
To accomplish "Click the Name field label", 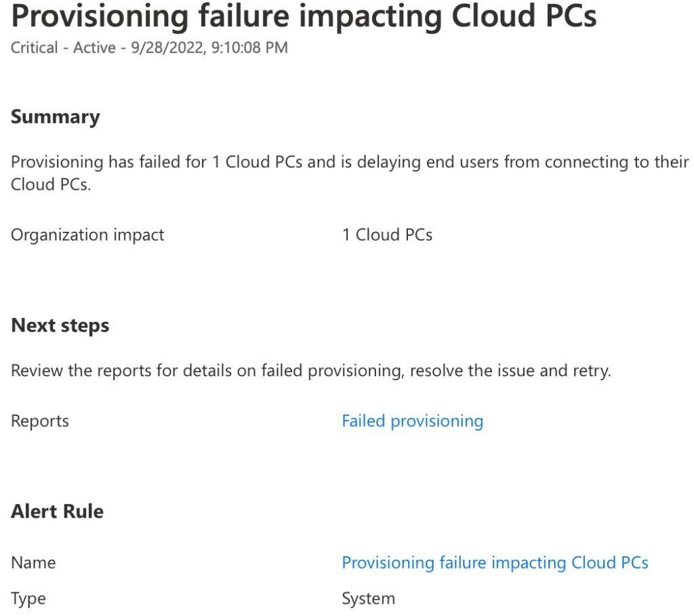I will pyautogui.click(x=33, y=563).
